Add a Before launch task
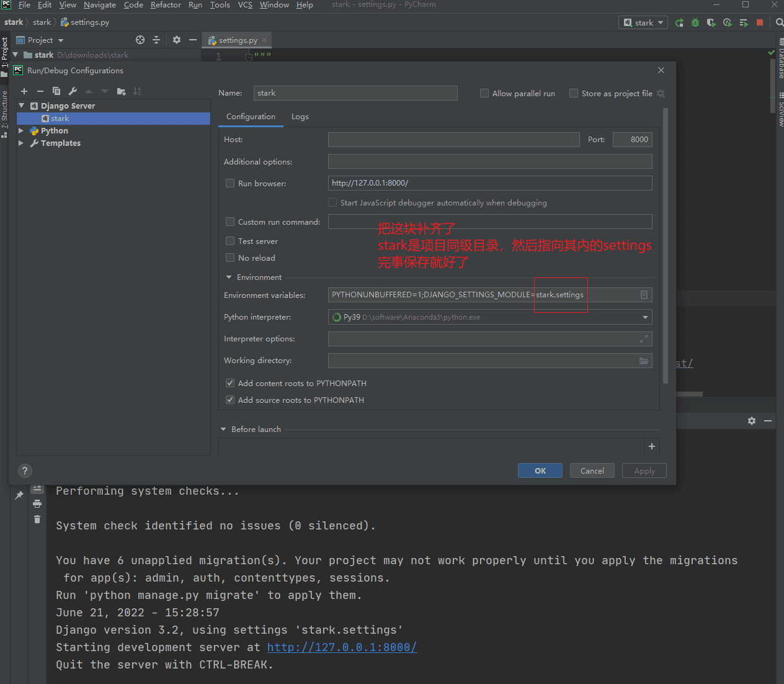The width and height of the screenshot is (784, 684). point(652,446)
